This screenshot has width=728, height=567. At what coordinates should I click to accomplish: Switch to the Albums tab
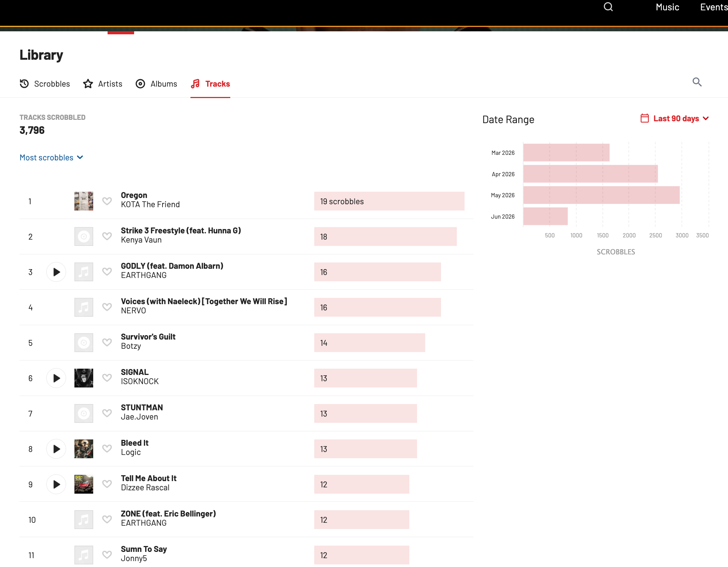click(x=156, y=84)
